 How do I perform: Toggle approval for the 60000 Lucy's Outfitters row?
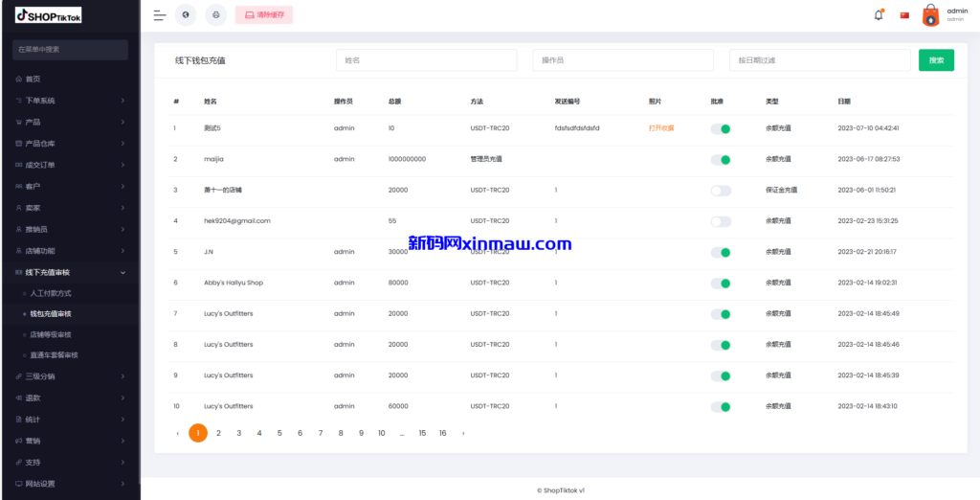721,407
